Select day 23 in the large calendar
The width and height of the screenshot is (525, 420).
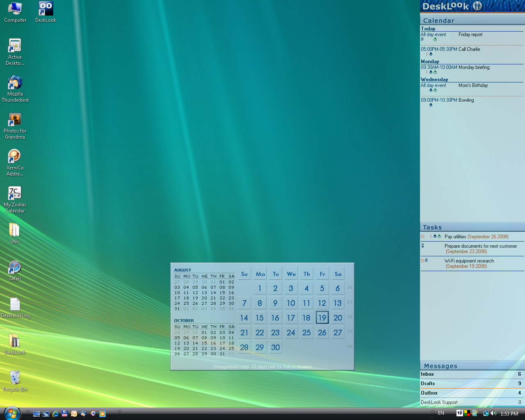276,332
